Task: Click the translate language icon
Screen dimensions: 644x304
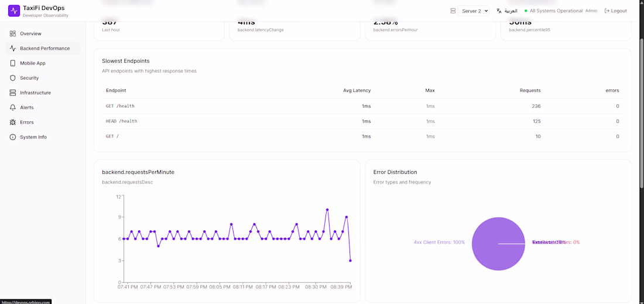Action: [499, 11]
